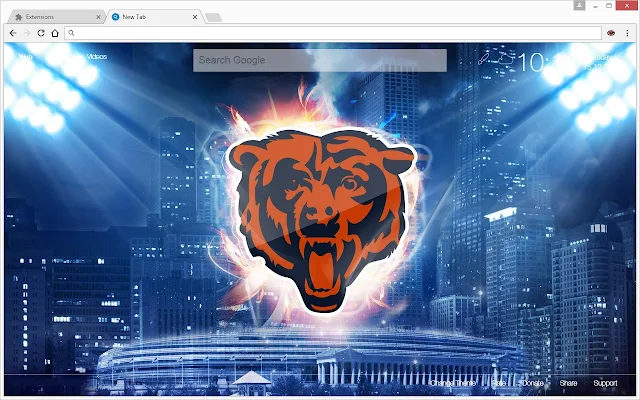
Task: Click the Share link
Action: 568,383
